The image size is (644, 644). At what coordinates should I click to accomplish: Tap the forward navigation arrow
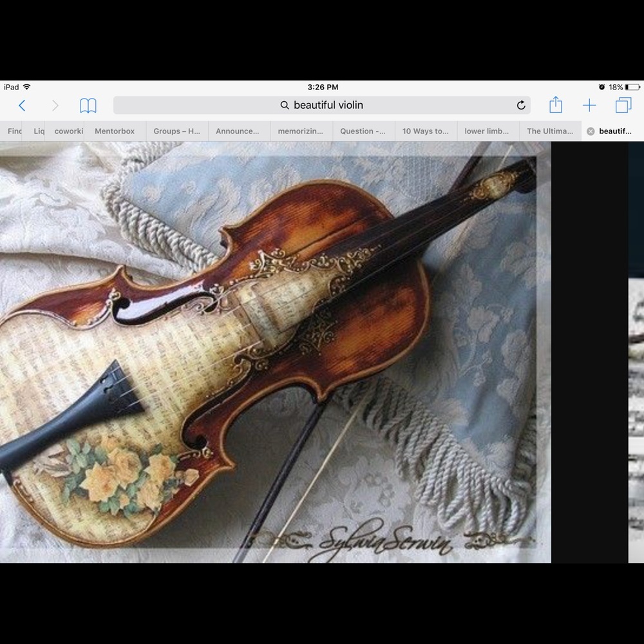pyautogui.click(x=55, y=106)
